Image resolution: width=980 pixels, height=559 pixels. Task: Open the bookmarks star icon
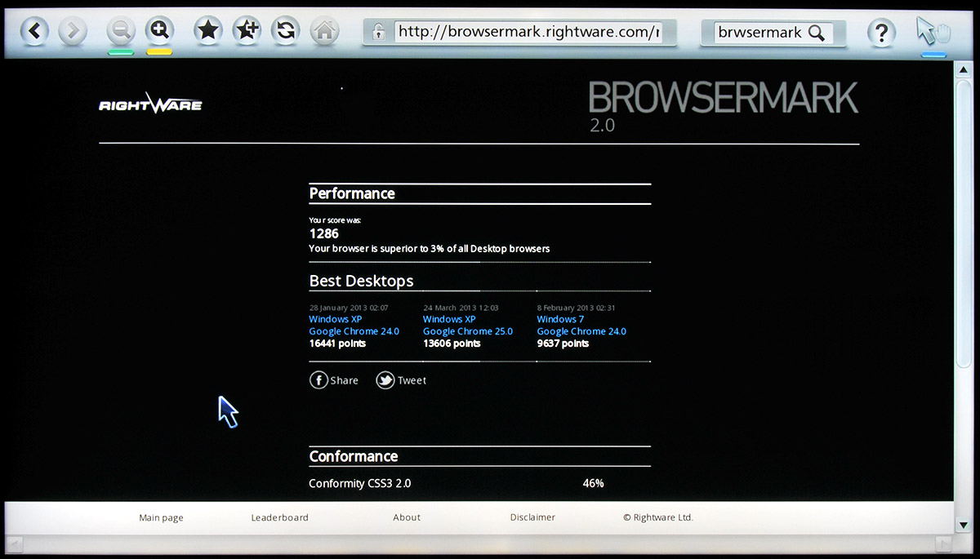click(208, 31)
